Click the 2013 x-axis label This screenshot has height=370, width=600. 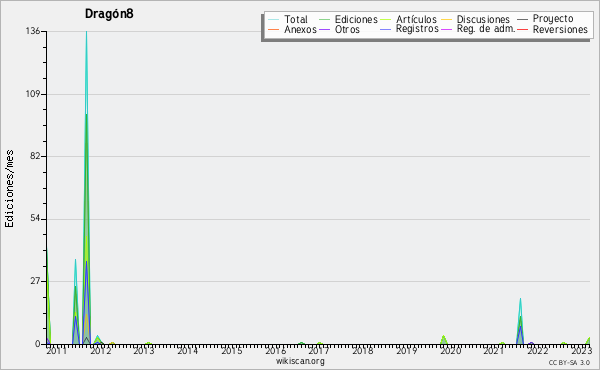[143, 350]
